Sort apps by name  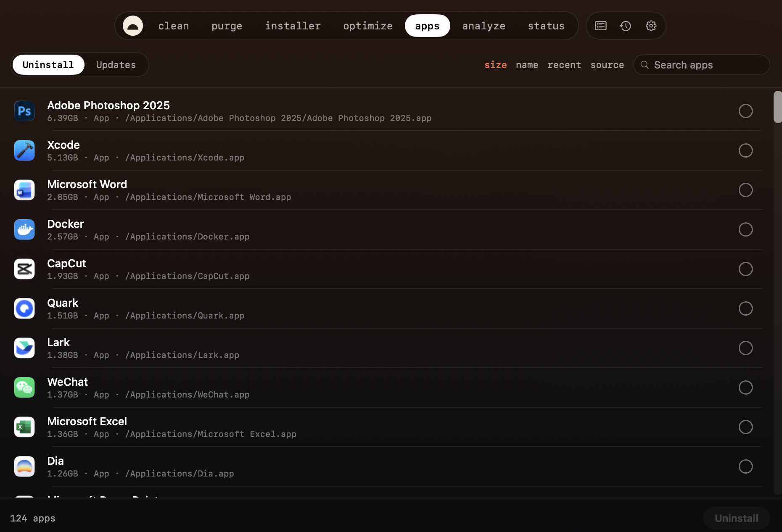(x=527, y=65)
